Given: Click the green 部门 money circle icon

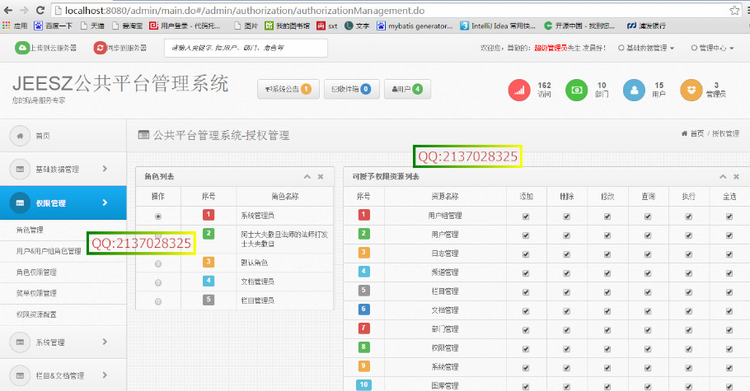Looking at the screenshot, I should point(576,90).
